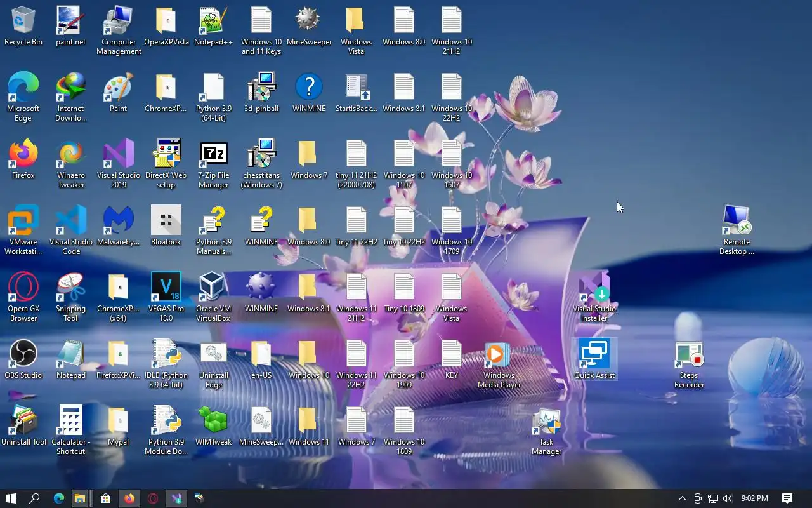Select the Notepad++ desktop icon
This screenshot has width=812, height=508.
tap(214, 27)
